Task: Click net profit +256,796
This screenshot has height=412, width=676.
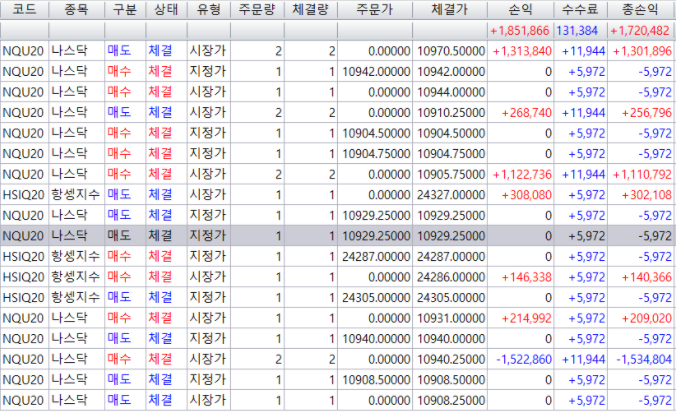Action: (647, 112)
